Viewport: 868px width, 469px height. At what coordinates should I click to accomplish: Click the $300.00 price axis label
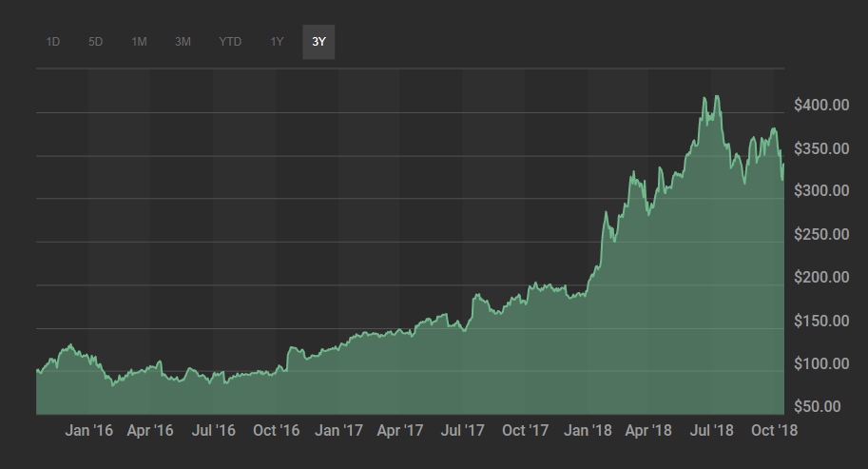[x=821, y=191]
